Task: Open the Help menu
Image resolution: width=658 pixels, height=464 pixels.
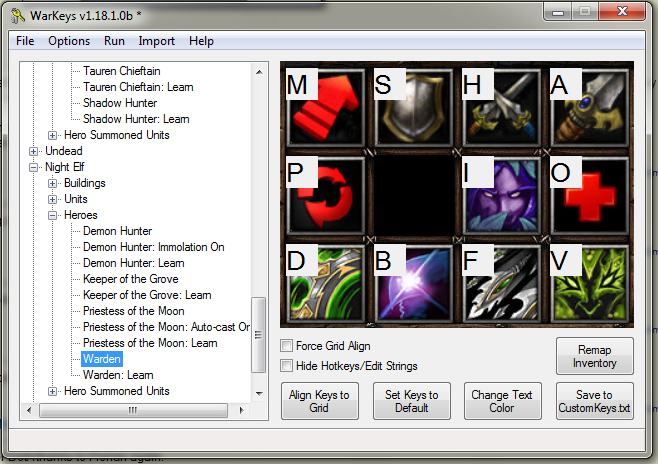Action: point(201,41)
